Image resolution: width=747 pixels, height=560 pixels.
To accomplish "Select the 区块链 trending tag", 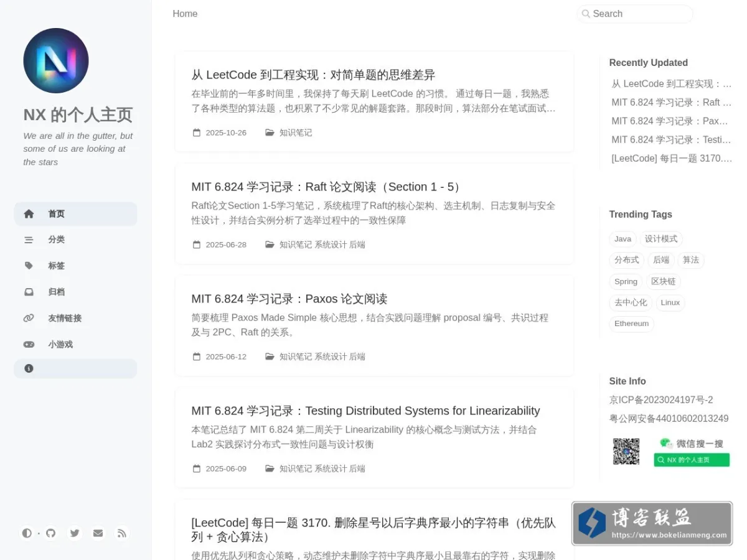I will click(x=664, y=281).
